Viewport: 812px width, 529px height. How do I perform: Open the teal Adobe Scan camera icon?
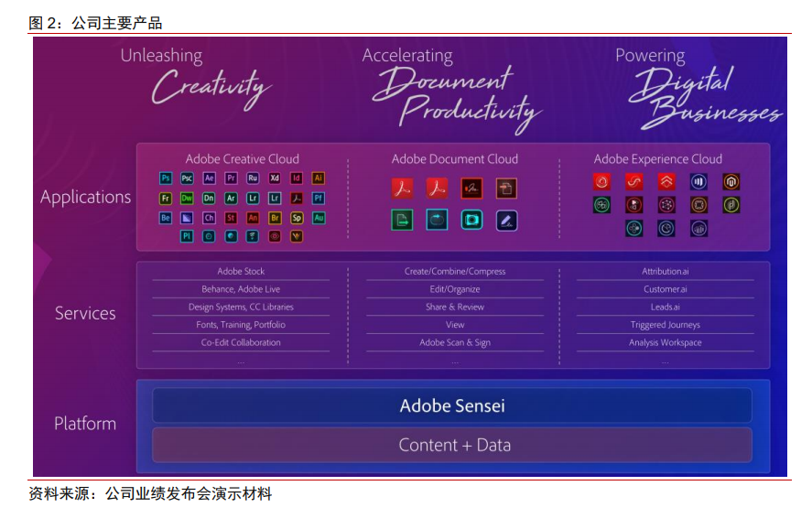click(x=471, y=221)
